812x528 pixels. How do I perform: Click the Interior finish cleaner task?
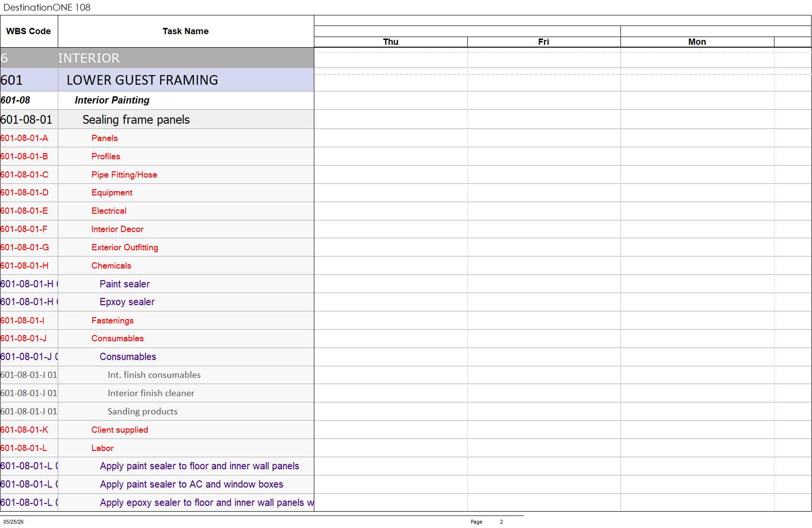(151, 393)
